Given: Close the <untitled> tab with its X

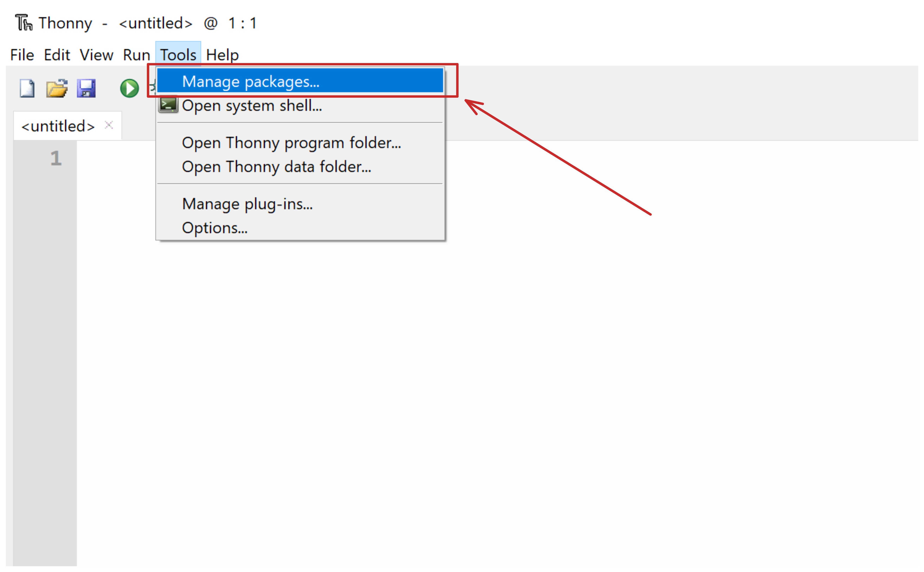Looking at the screenshot, I should point(109,125).
